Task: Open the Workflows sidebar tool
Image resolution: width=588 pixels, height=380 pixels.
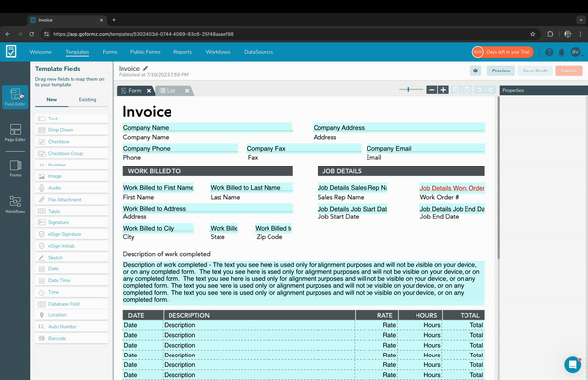Action: tap(15, 204)
